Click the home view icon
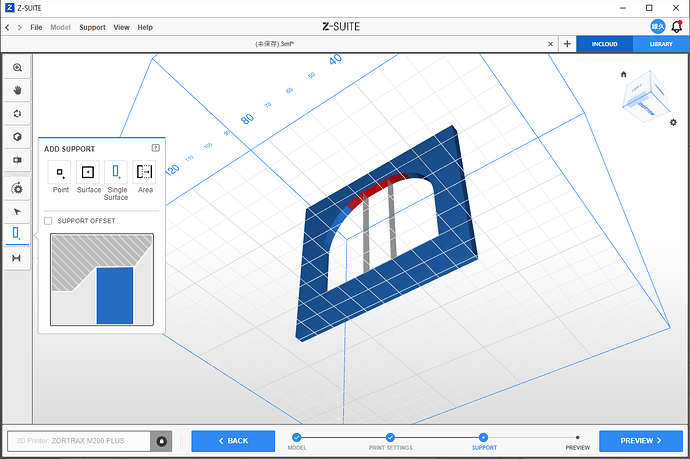 tap(623, 74)
